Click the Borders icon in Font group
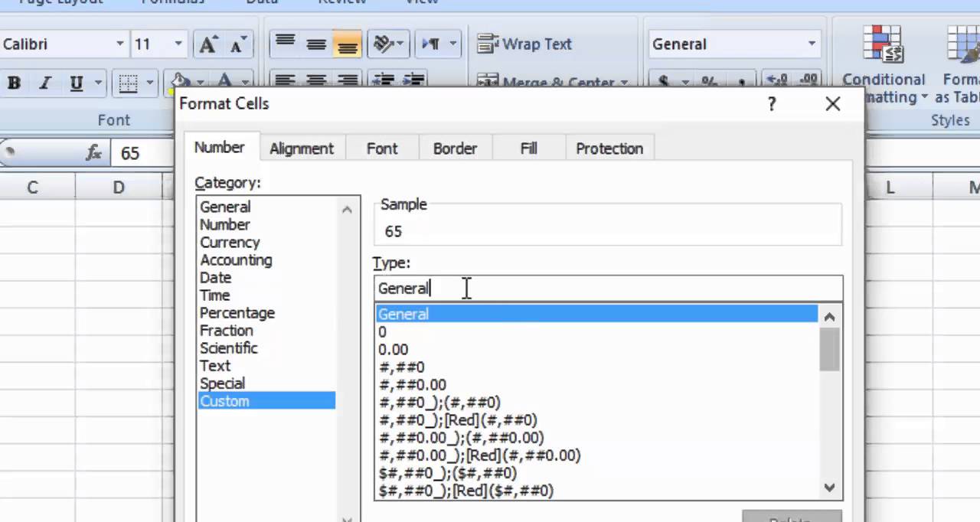 click(128, 83)
